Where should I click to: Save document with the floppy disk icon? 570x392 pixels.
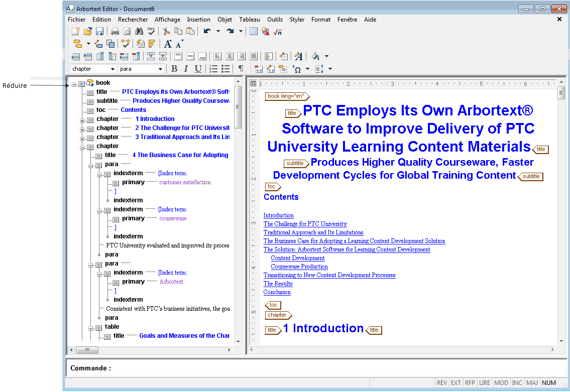pos(99,32)
